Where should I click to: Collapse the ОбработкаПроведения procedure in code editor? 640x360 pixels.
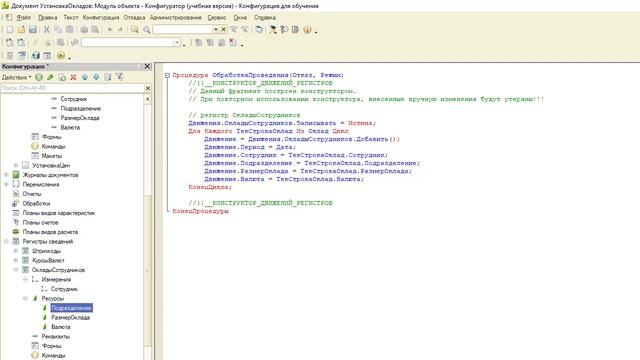point(167,75)
